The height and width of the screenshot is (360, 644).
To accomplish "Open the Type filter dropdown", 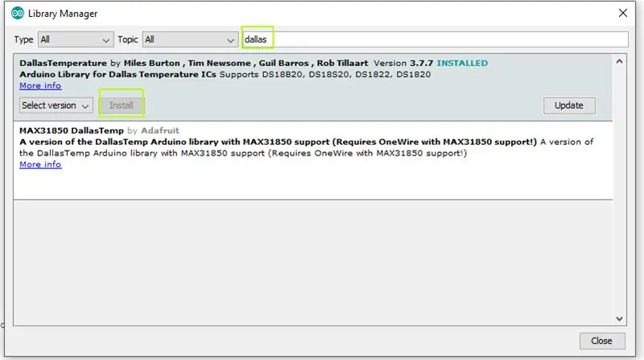I will click(x=76, y=39).
